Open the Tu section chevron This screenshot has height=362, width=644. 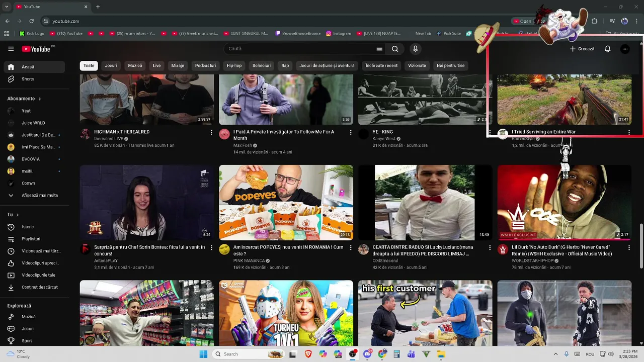(x=18, y=215)
